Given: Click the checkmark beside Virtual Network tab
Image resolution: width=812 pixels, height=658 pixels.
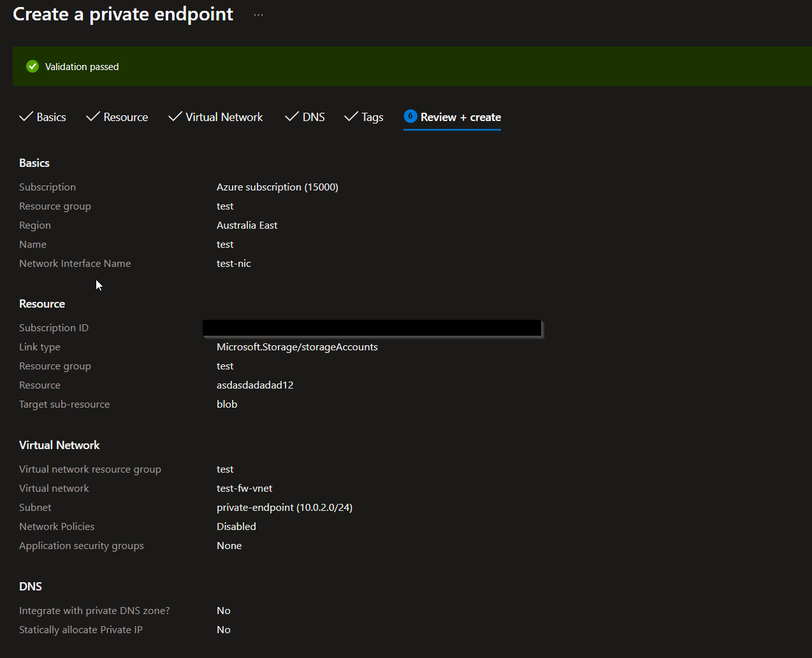Looking at the screenshot, I should (175, 117).
